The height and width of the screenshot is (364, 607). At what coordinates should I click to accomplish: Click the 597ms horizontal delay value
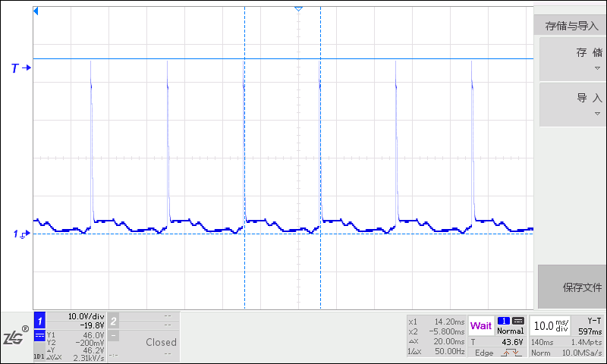[590, 331]
